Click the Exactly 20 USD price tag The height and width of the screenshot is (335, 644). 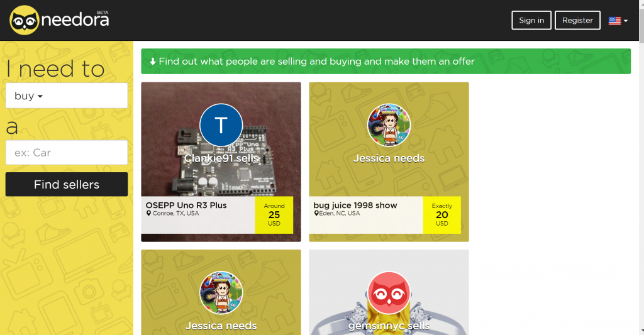[x=442, y=215]
